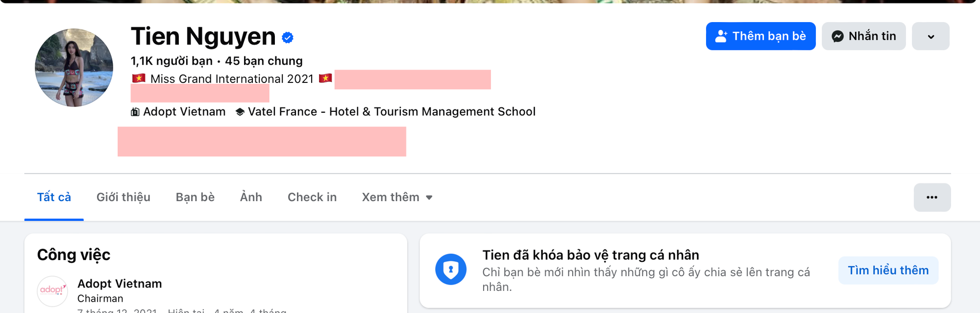
Task: Click the briefcase icon beside Adopt Vietnam
Action: click(x=135, y=112)
